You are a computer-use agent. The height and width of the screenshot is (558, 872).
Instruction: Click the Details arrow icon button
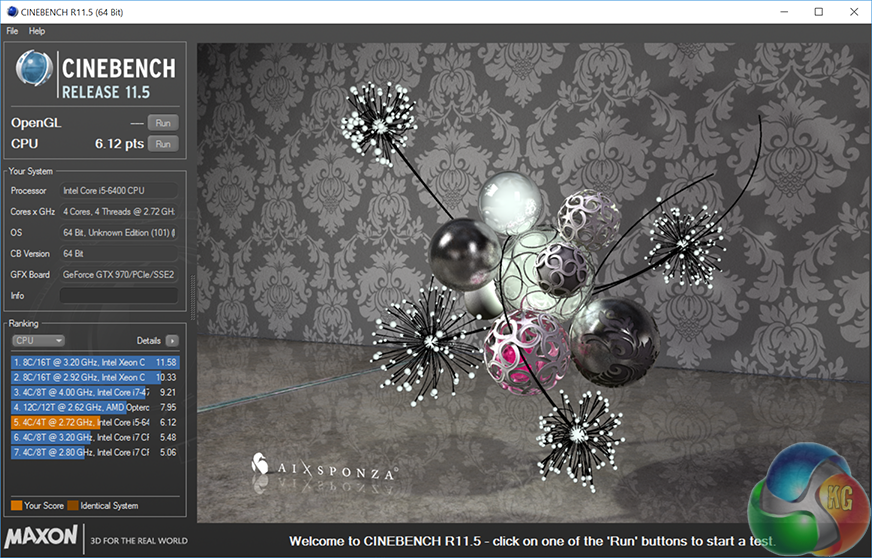pyautogui.click(x=172, y=341)
